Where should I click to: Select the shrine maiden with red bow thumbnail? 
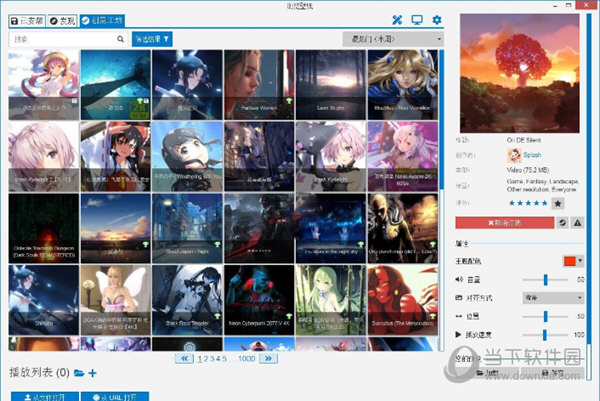[x=116, y=156]
